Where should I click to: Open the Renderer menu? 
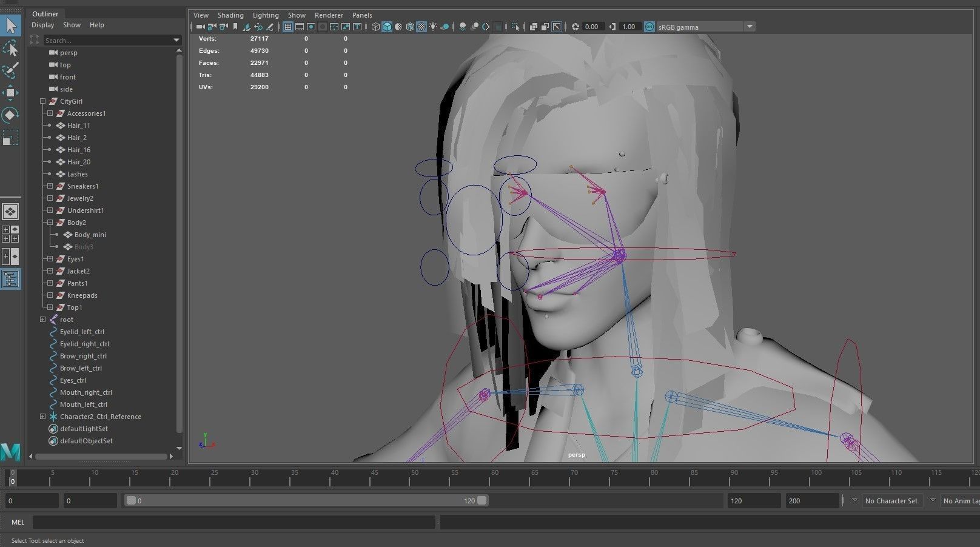[x=329, y=15]
